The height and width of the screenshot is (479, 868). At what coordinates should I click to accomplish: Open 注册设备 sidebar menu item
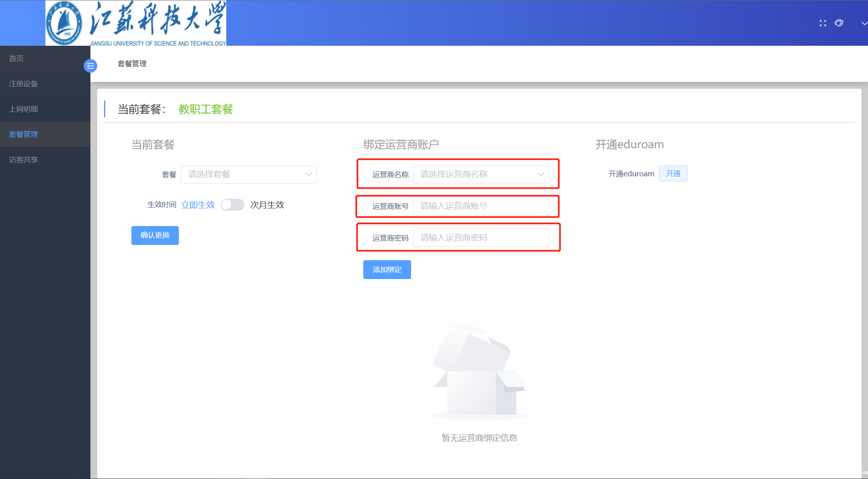tap(23, 84)
